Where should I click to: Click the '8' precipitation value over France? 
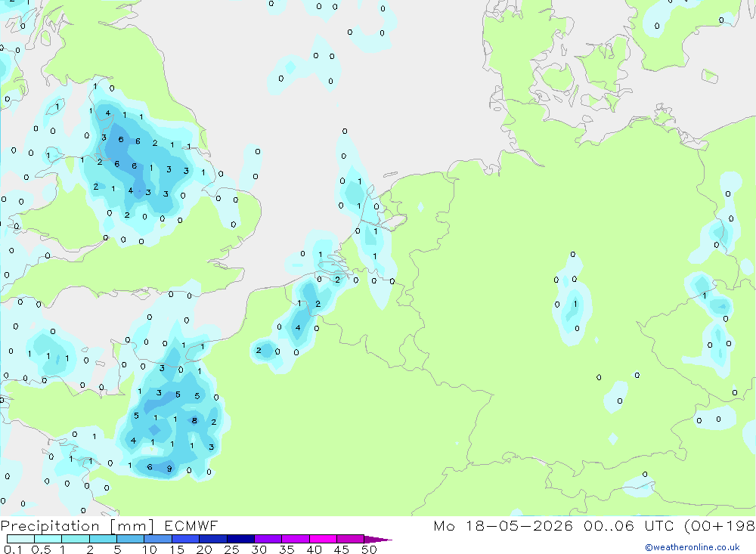194,420
